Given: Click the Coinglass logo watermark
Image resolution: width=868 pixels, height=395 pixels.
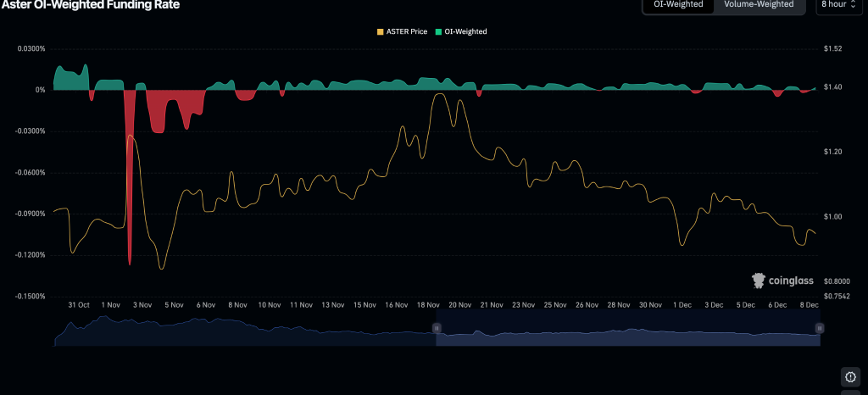Looking at the screenshot, I should coord(783,280).
